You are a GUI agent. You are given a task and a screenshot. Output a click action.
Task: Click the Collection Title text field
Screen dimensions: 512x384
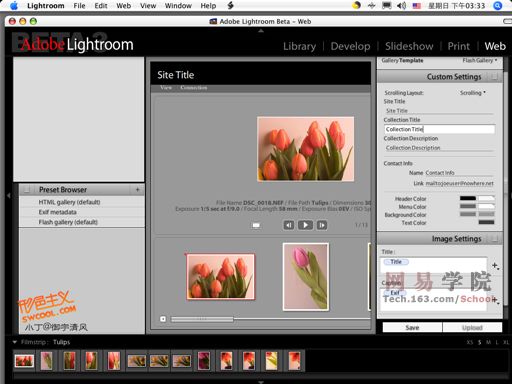(439, 129)
